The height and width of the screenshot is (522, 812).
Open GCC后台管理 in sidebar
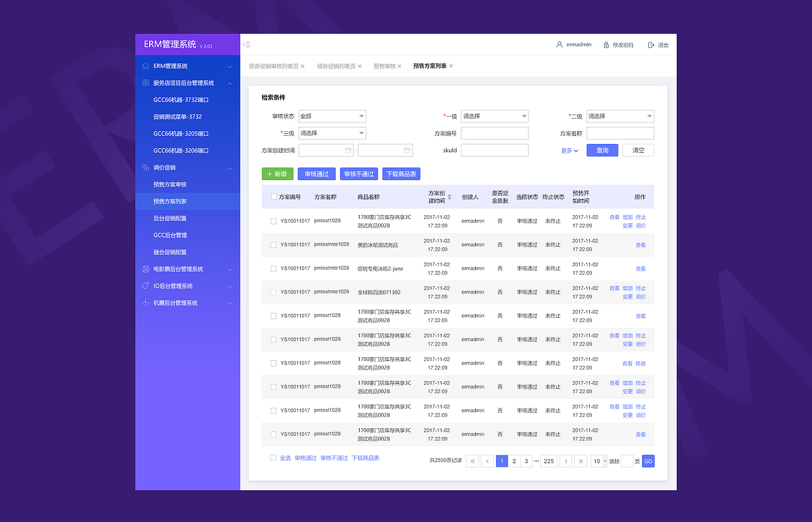(x=170, y=235)
